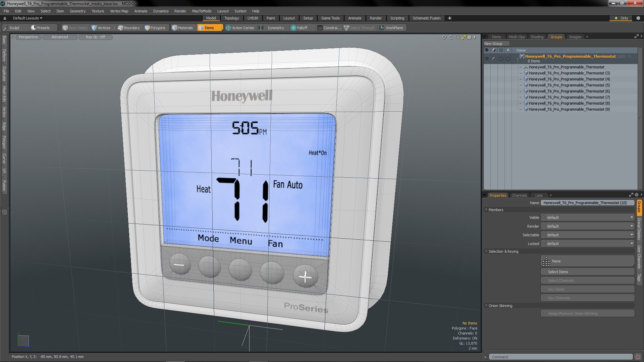Image resolution: width=644 pixels, height=362 pixels.
Task: Toggle render camera of the Honeywell group
Action: tap(494, 59)
